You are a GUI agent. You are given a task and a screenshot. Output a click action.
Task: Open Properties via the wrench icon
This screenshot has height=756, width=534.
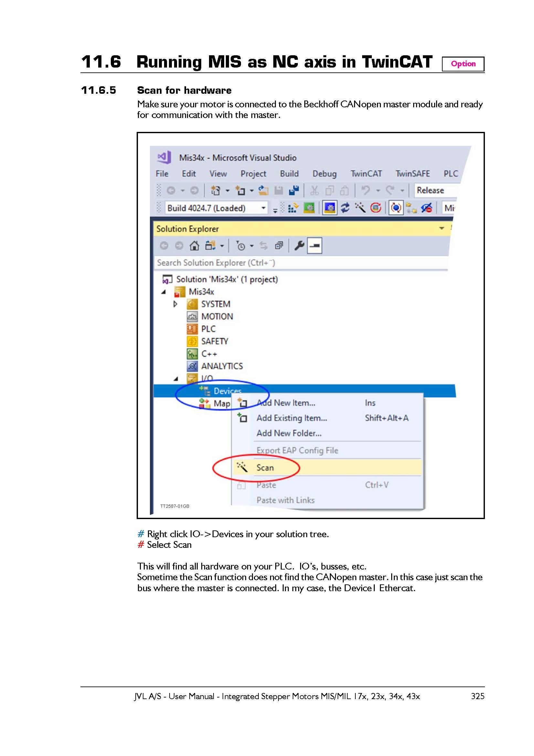(299, 246)
